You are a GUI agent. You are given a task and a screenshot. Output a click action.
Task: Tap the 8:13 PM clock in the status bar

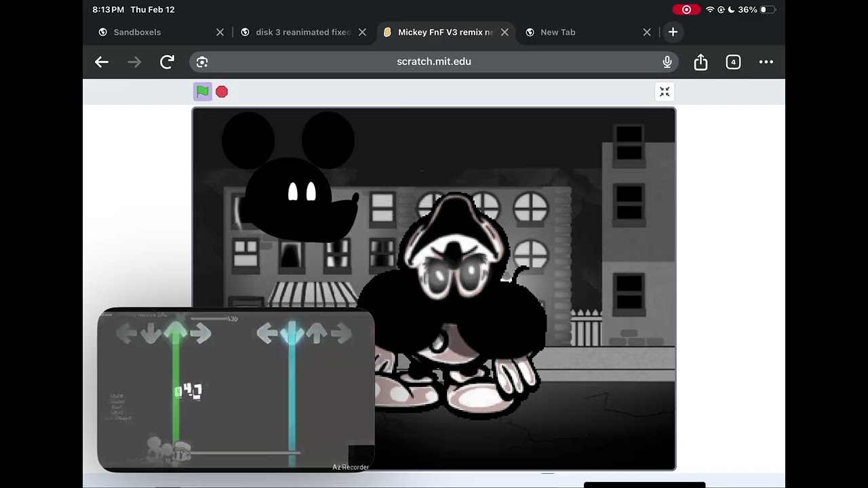point(108,9)
